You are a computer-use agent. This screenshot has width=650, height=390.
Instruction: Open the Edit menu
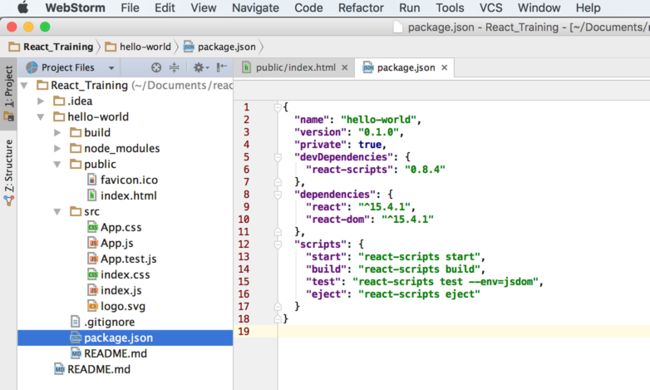tap(165, 7)
